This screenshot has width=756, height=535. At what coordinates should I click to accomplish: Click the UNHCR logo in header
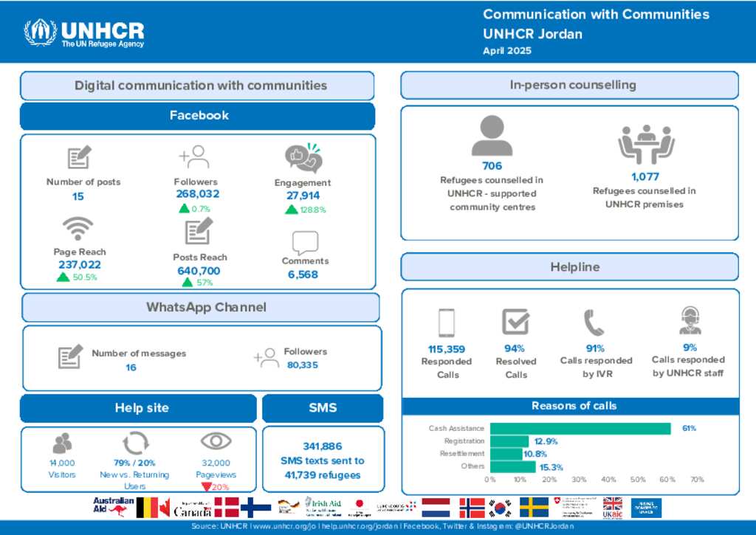(x=83, y=32)
